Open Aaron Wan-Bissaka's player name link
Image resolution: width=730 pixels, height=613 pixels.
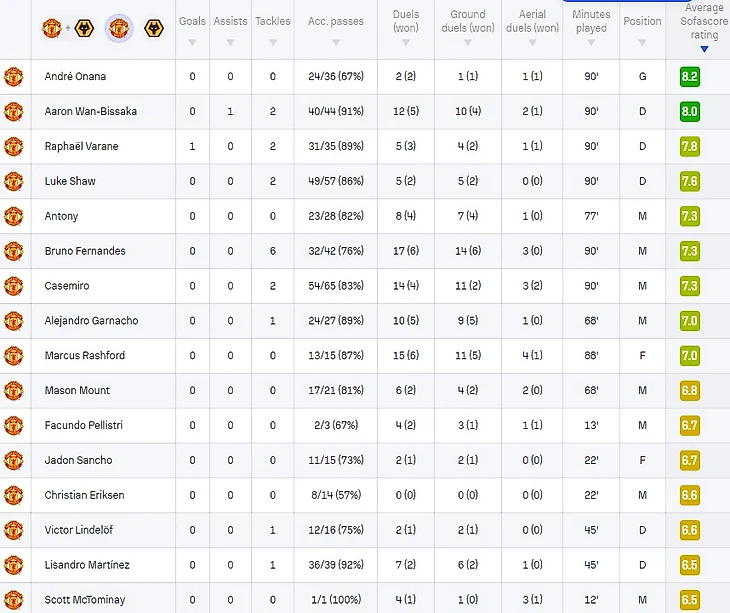[x=91, y=112]
